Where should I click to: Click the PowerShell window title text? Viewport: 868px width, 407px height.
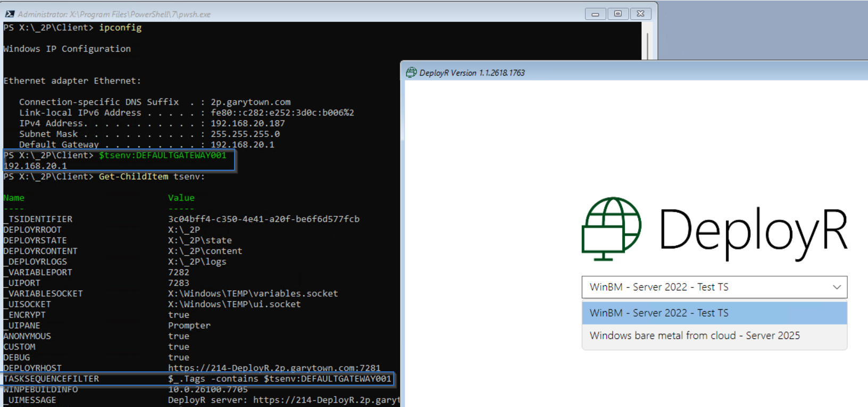(114, 14)
